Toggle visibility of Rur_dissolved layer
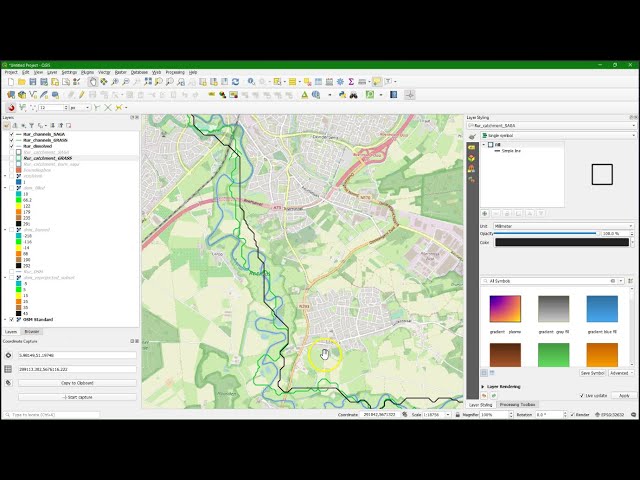Screen dimensions: 640x480 pos(11,146)
